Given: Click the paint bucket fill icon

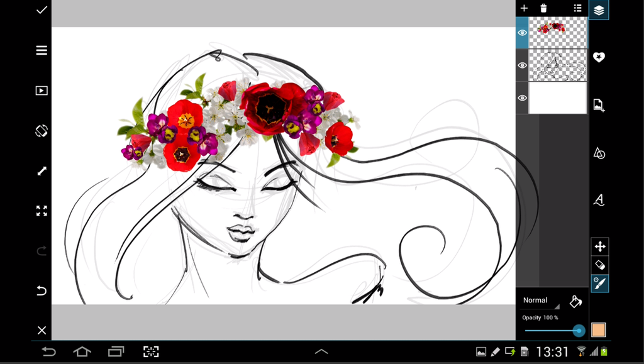Looking at the screenshot, I should pos(575,302).
